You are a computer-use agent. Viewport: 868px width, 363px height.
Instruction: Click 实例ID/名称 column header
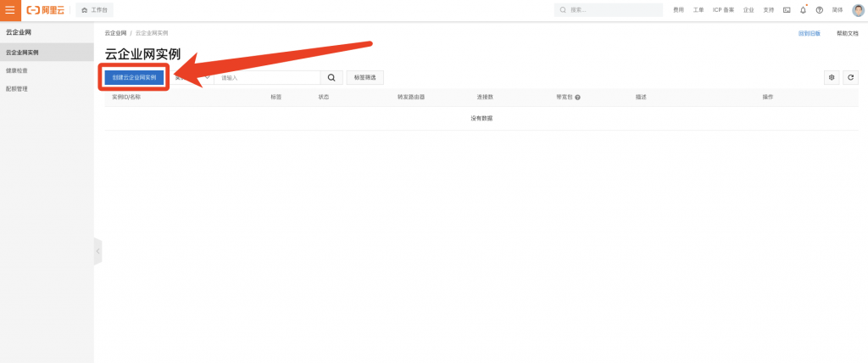126,97
